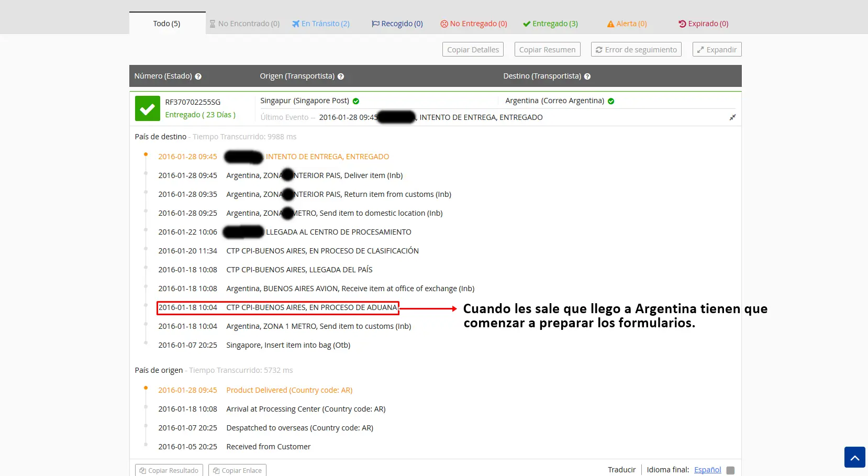Viewport: 868px width, 476px height.
Task: Click the copy icon in Copiar Enlace
Action: (216, 471)
